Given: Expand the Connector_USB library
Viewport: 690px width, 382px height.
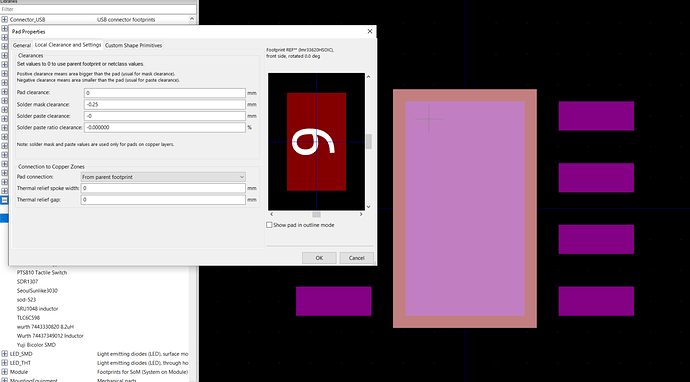Looking at the screenshot, I should click(x=4, y=19).
